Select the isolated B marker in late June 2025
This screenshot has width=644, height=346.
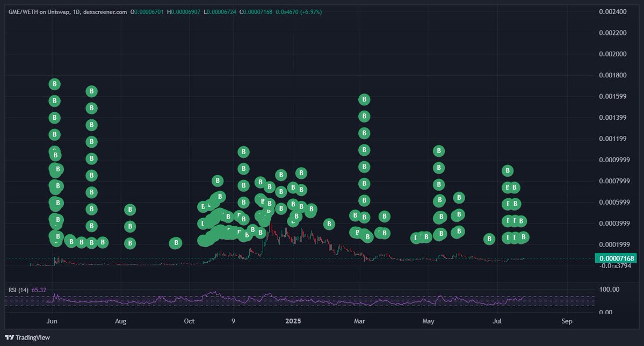click(489, 239)
